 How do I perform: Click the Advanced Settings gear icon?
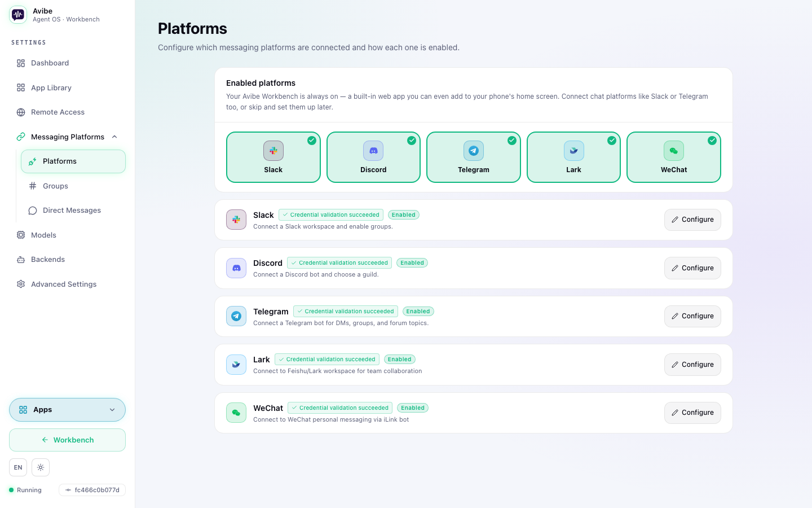(21, 284)
